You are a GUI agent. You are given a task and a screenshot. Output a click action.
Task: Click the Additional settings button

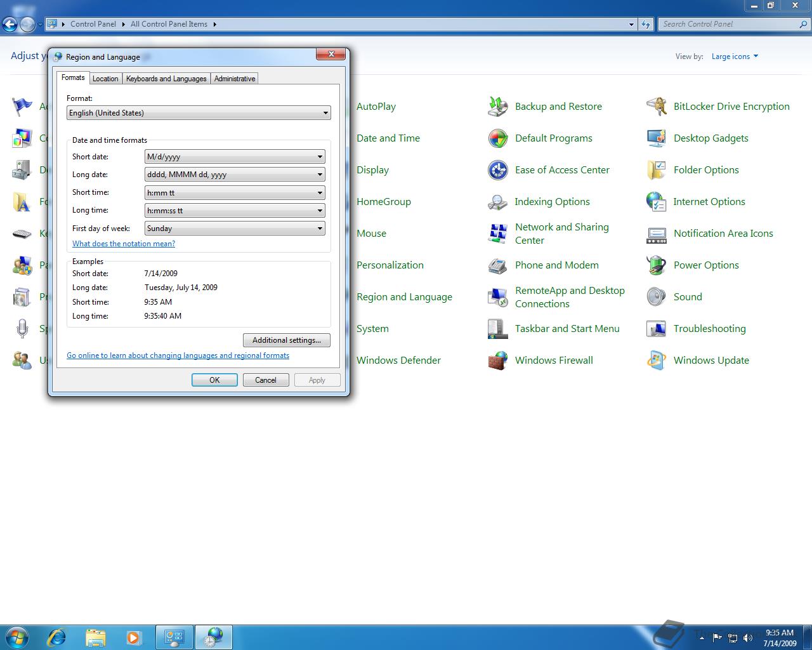pyautogui.click(x=287, y=340)
